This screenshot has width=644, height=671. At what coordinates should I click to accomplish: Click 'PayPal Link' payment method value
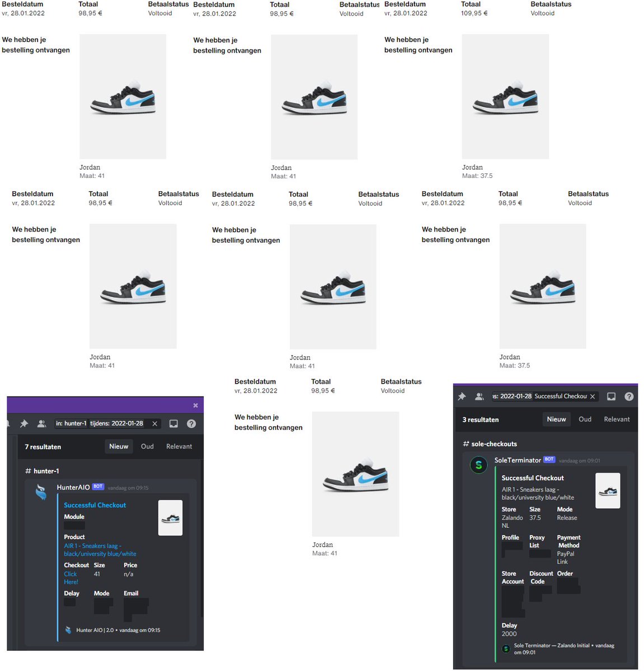(x=566, y=557)
